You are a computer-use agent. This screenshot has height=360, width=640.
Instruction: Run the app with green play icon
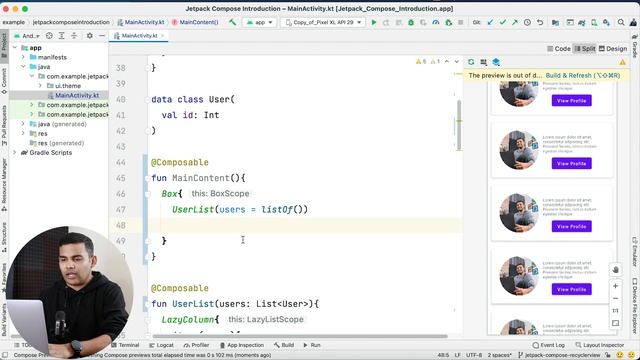[x=373, y=22]
